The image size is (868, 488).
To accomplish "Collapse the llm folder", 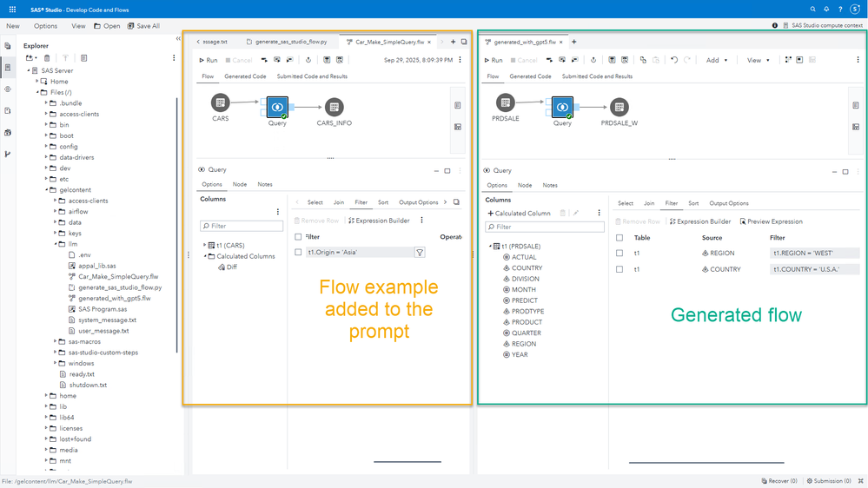I will point(55,244).
